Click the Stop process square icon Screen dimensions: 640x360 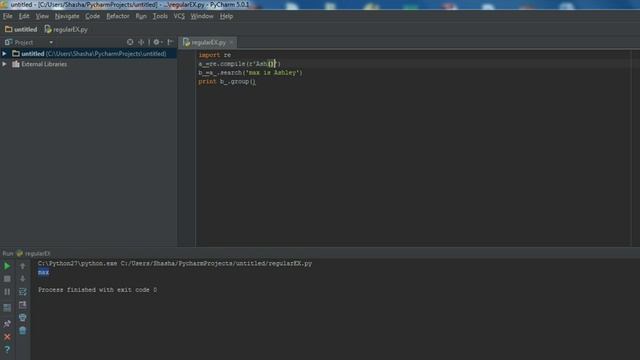[x=7, y=279]
